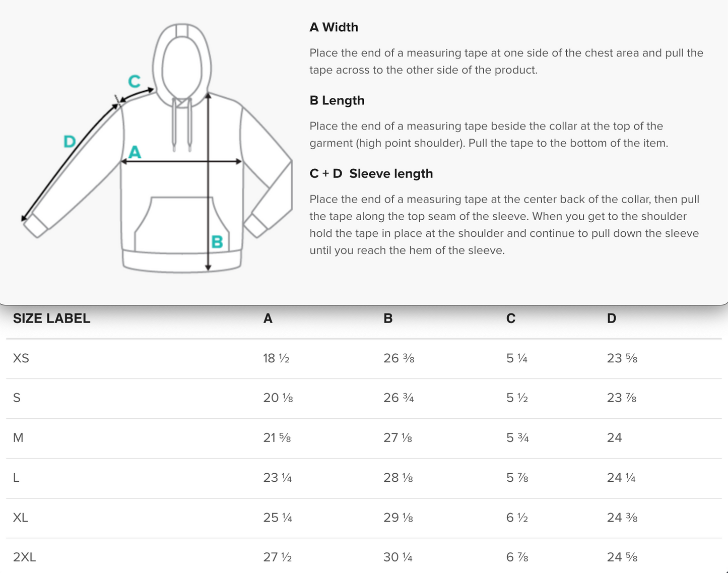This screenshot has height=573, width=728.
Task: Select the M size row label
Action: point(18,437)
